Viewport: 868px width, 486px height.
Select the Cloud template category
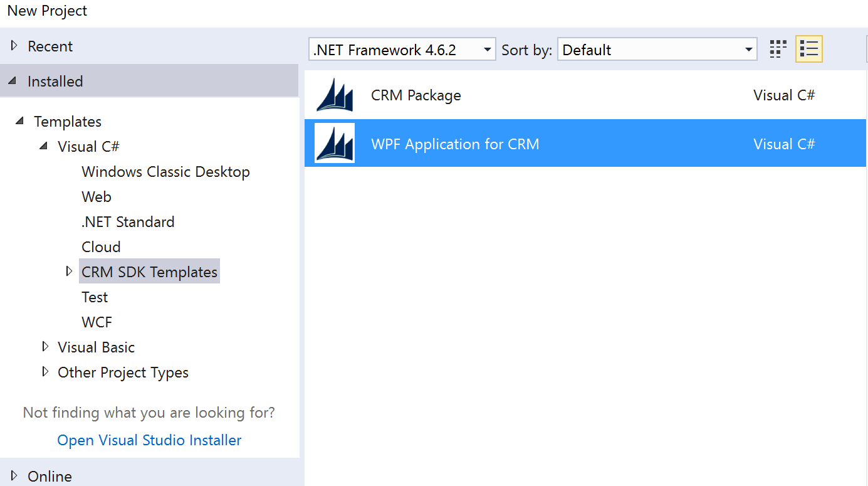(x=101, y=247)
